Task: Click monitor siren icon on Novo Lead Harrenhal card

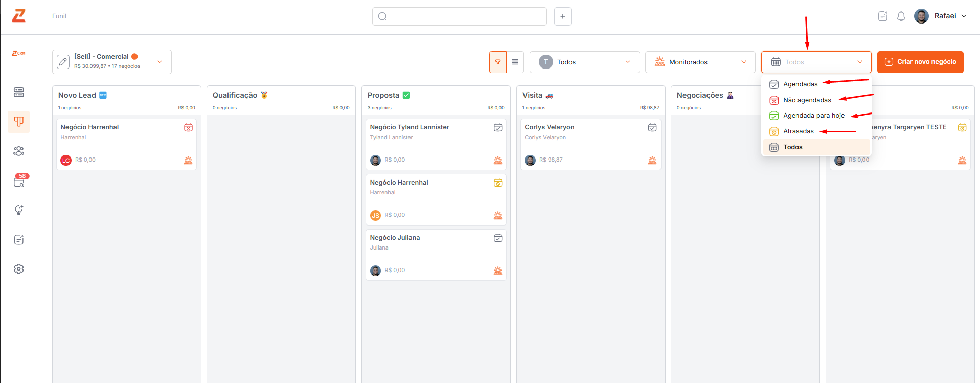Action: (x=188, y=160)
